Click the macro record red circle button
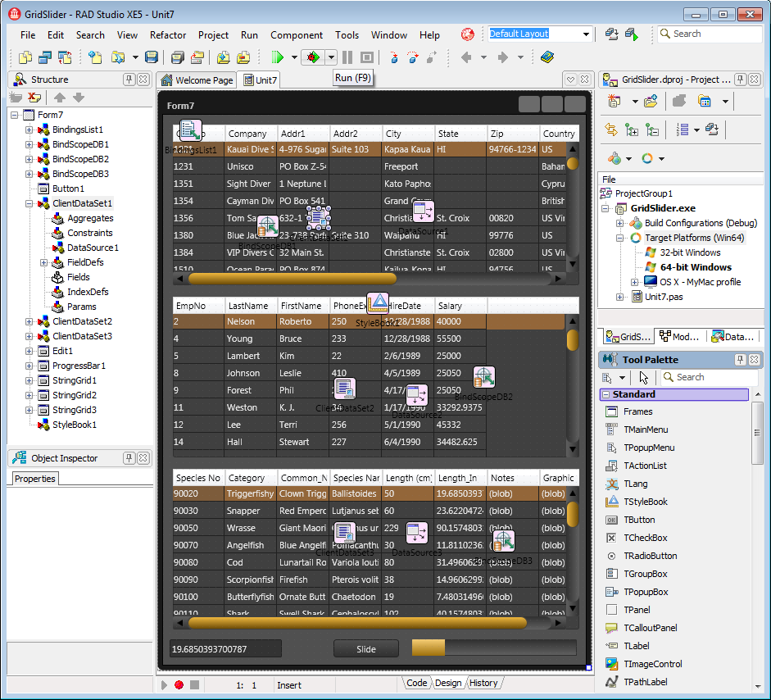Image resolution: width=771 pixels, height=700 pixels. (x=179, y=684)
